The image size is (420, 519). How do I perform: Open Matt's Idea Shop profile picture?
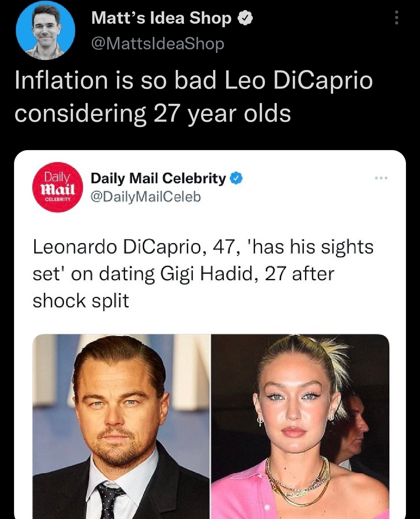coord(45,30)
